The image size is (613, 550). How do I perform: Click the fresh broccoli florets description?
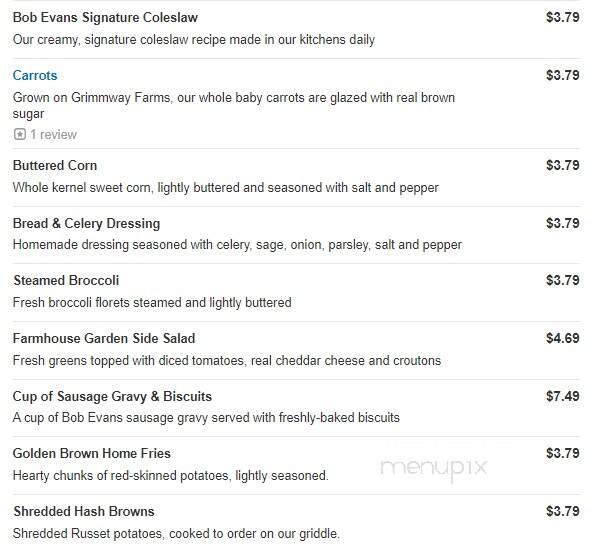[152, 303]
